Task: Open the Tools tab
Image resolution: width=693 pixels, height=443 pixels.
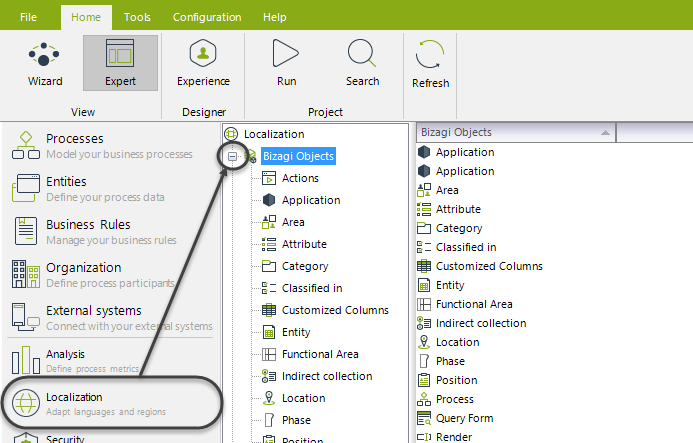Action: pos(137,17)
